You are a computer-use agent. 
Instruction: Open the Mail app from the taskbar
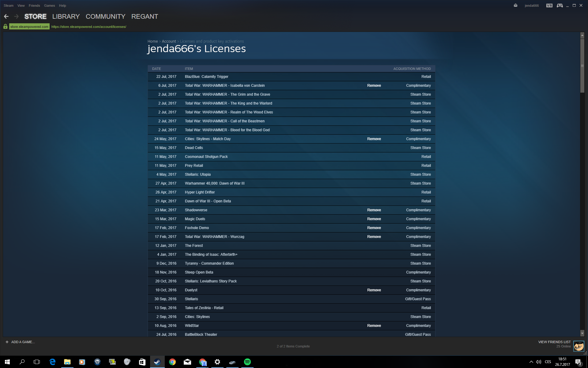click(x=187, y=362)
